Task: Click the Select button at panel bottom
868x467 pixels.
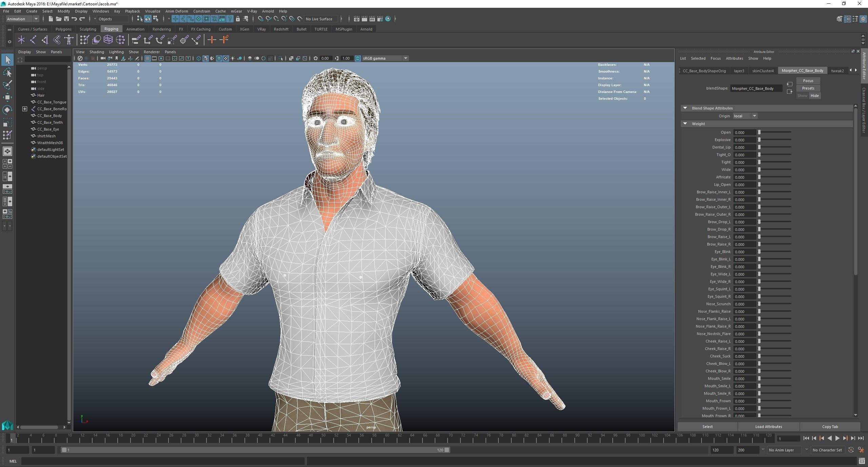Action: tap(707, 427)
